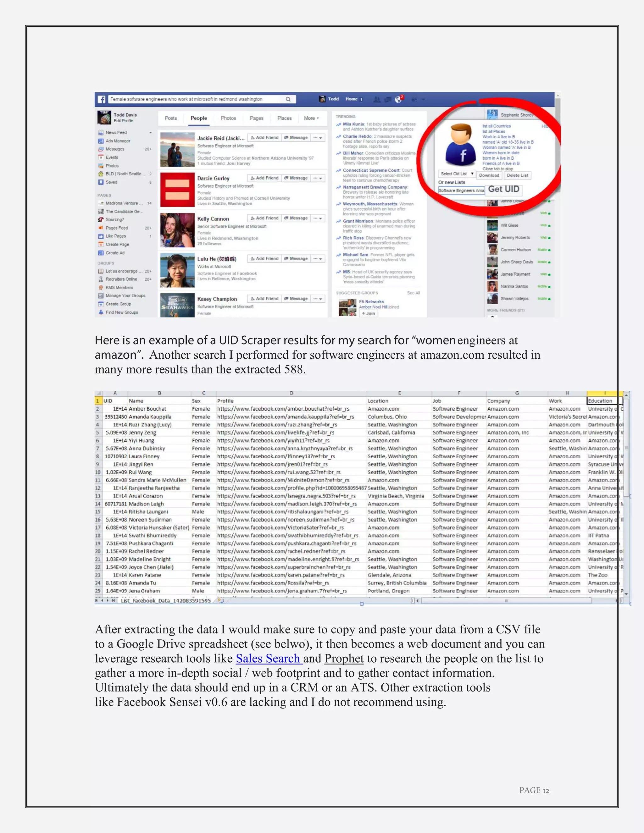Add Jackie Reid as friend

coord(264,138)
